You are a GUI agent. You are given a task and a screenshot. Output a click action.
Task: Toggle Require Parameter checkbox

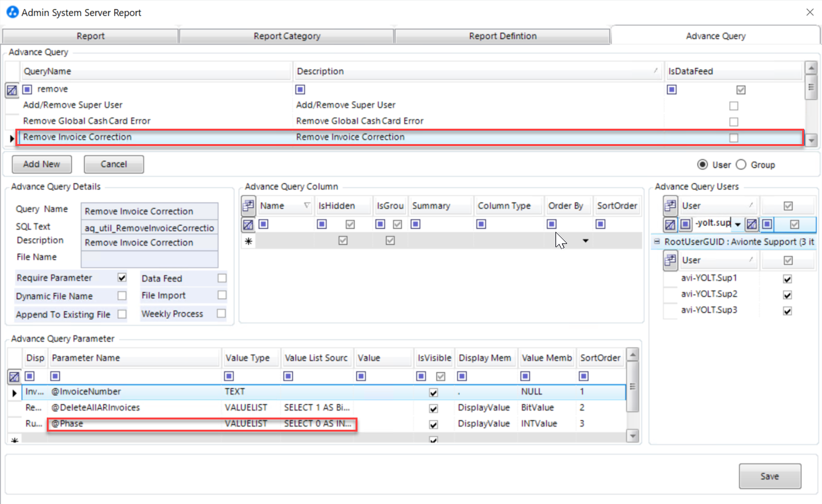tap(122, 278)
